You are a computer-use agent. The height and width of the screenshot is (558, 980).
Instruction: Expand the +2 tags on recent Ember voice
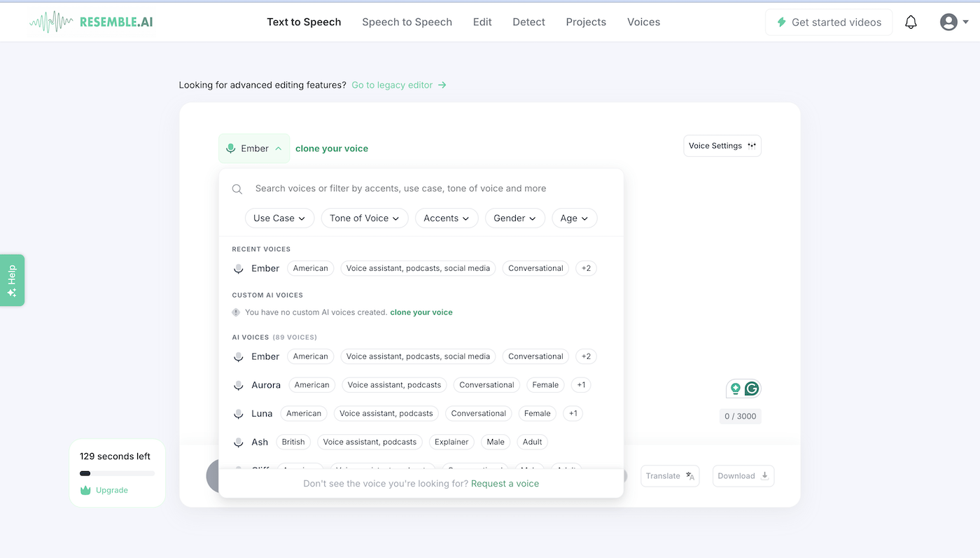tap(586, 268)
